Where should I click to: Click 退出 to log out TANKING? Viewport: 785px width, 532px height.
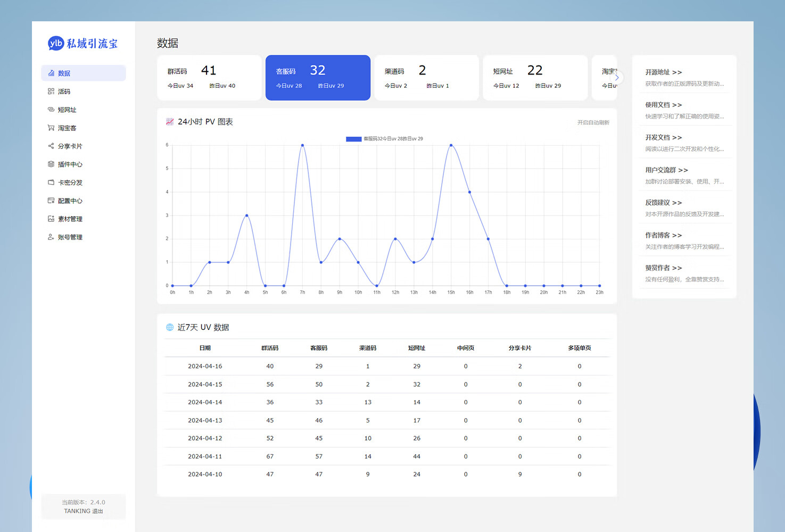tap(97, 511)
